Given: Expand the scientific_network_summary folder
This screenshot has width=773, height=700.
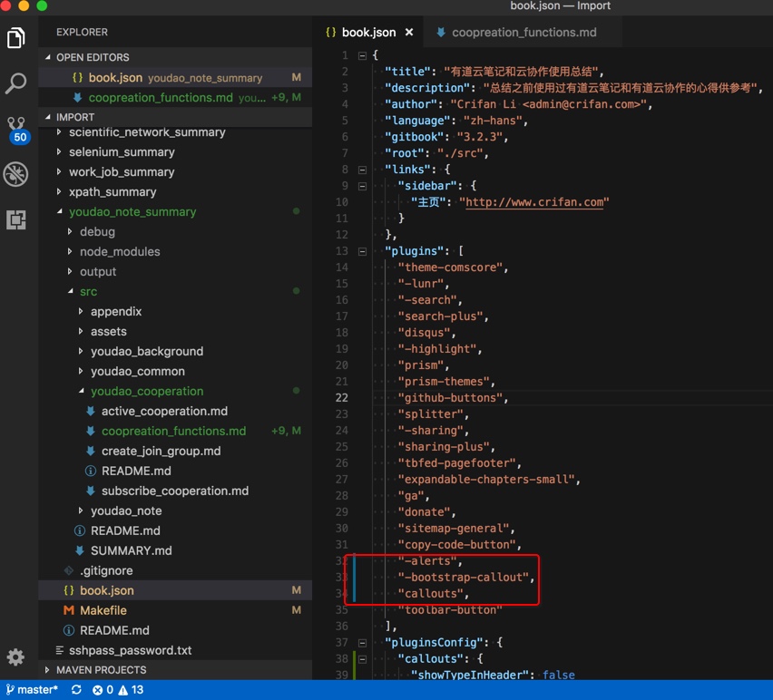Looking at the screenshot, I should (175, 132).
